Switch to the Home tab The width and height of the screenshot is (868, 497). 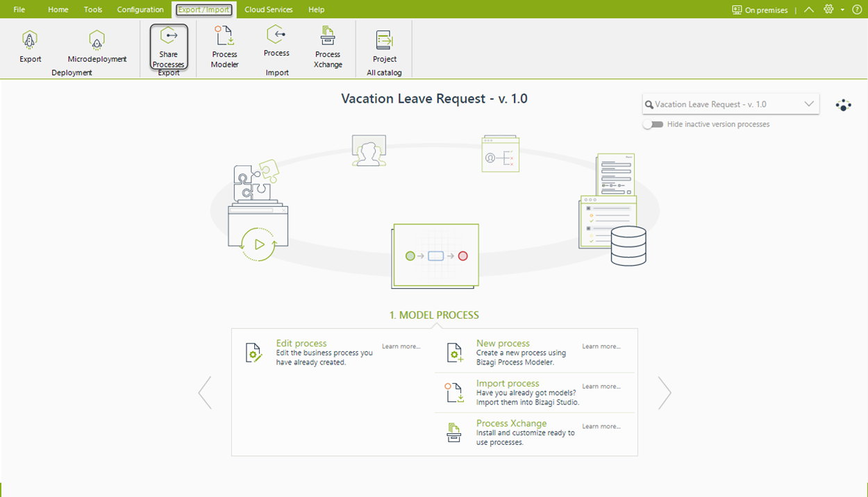tap(58, 10)
